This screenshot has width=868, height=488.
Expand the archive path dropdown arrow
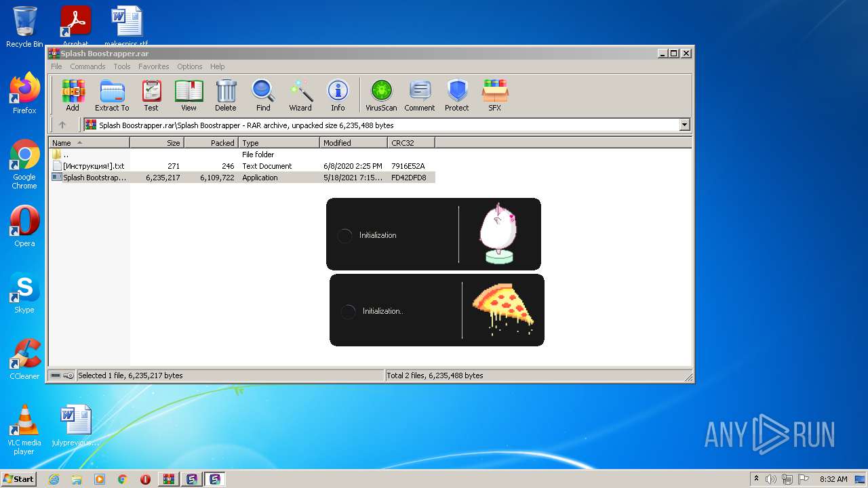coord(684,125)
